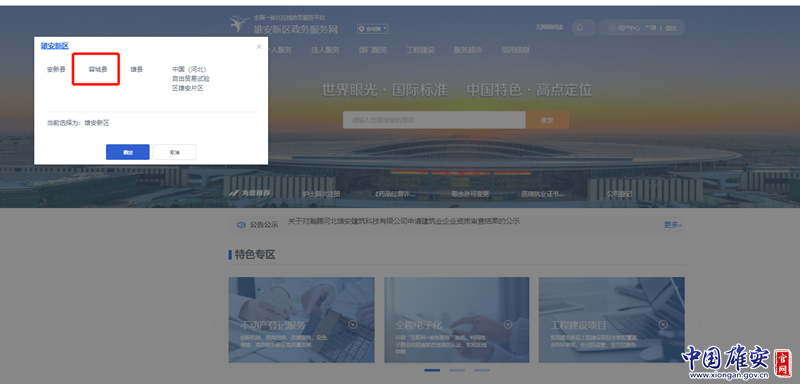The width and height of the screenshot is (800, 384).
Task: Click the speaker icon next to 公告公示
Action: [x=241, y=224]
